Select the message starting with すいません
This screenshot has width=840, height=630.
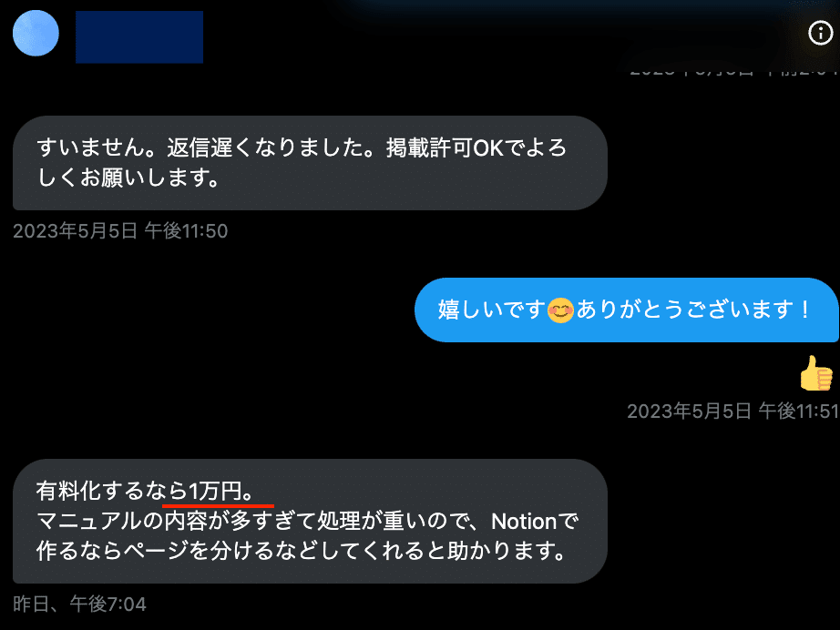tap(310, 163)
